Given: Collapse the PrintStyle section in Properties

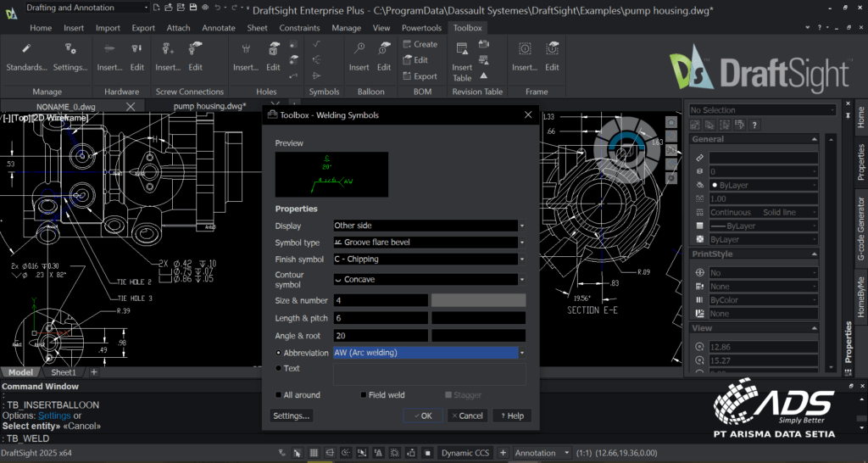Looking at the screenshot, I should [815, 254].
